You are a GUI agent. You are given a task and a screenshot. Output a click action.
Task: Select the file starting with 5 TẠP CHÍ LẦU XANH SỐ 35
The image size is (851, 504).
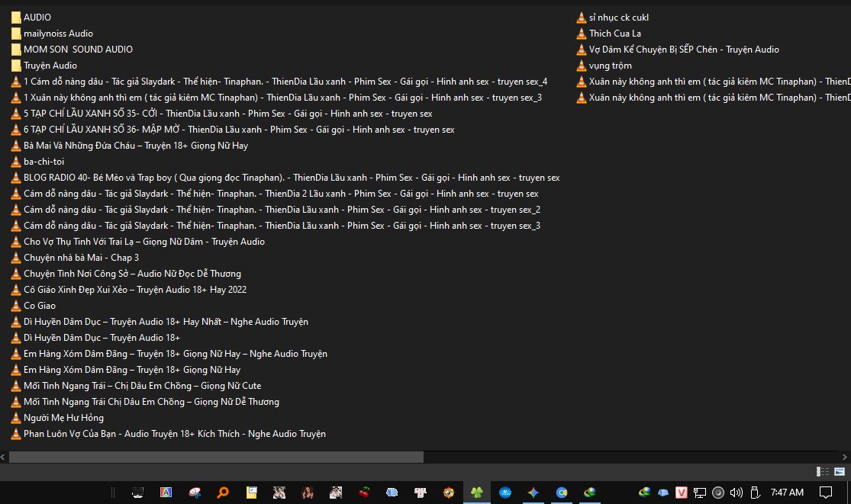[222, 114]
